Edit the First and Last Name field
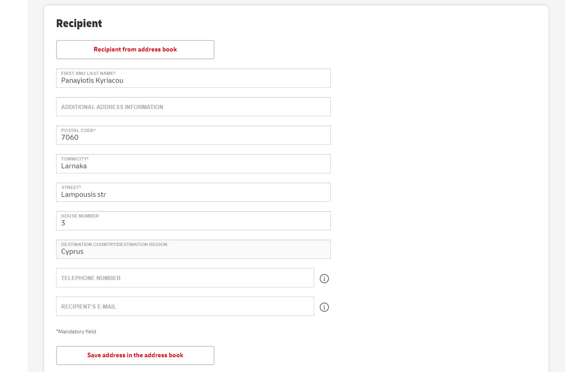The height and width of the screenshot is (372, 588). [x=193, y=78]
